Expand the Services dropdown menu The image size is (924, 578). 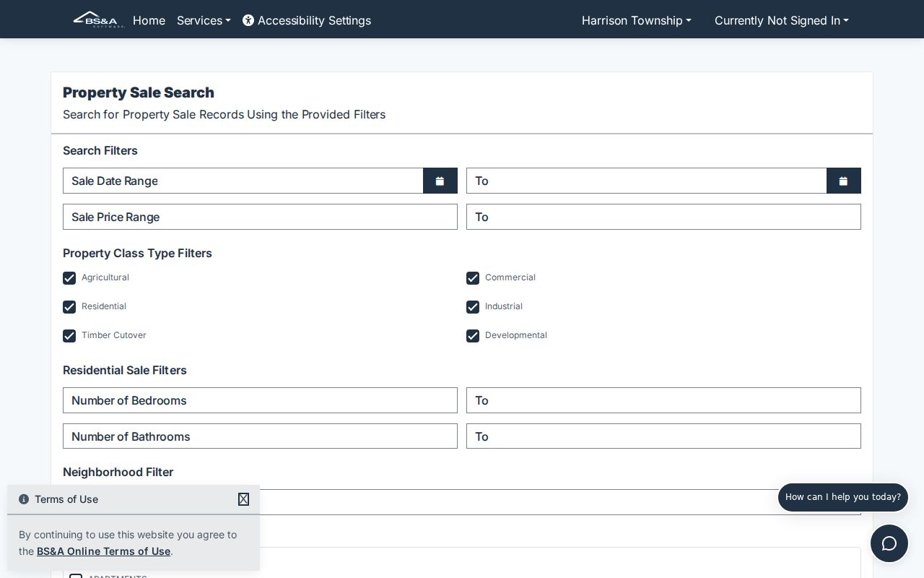pos(204,20)
